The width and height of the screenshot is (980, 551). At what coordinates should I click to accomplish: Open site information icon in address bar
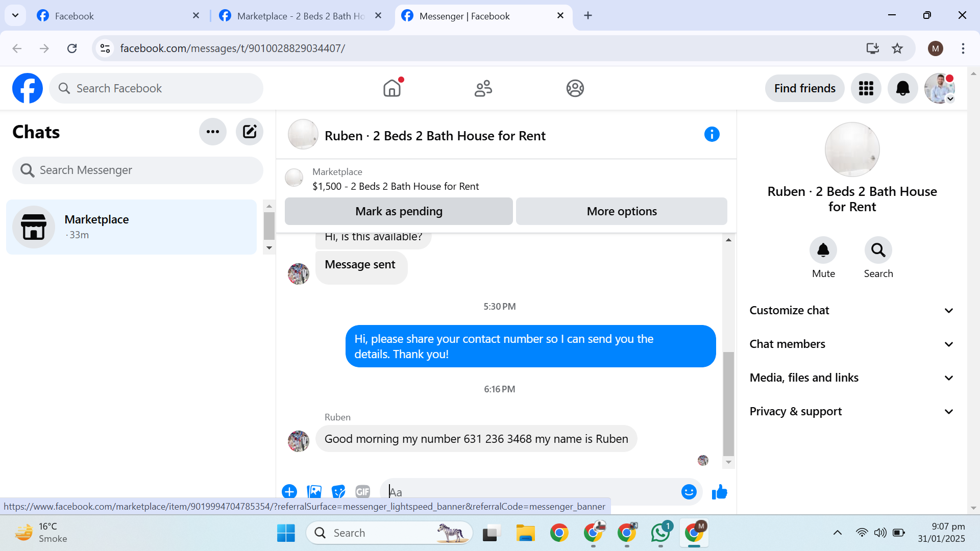(105, 48)
